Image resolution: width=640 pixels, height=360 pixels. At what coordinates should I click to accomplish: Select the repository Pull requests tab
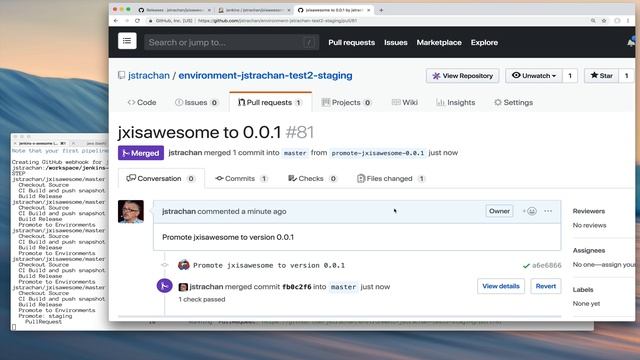tap(270, 102)
